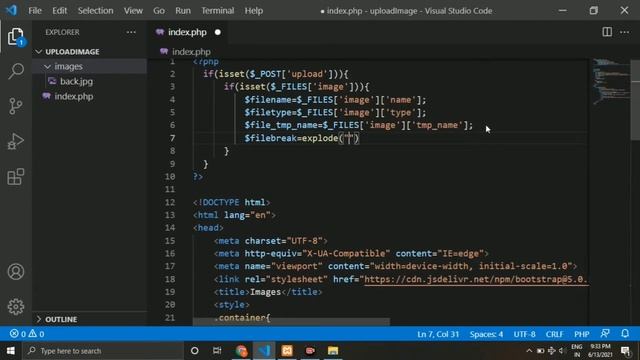Click Spaces: 4 indentation setting
Screen dimensions: 640x360
486,334
